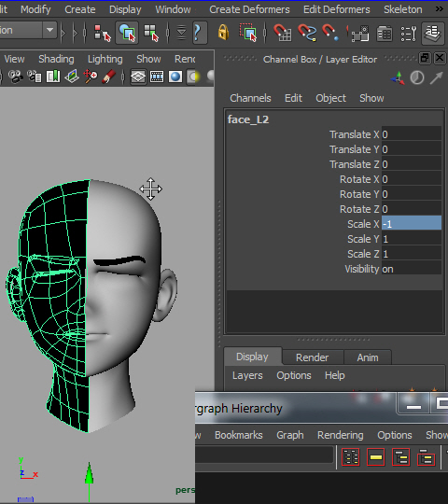Click the hyperbolic arrow icon in Channel Box
Screen dimensions: 448x504
(x=436, y=78)
